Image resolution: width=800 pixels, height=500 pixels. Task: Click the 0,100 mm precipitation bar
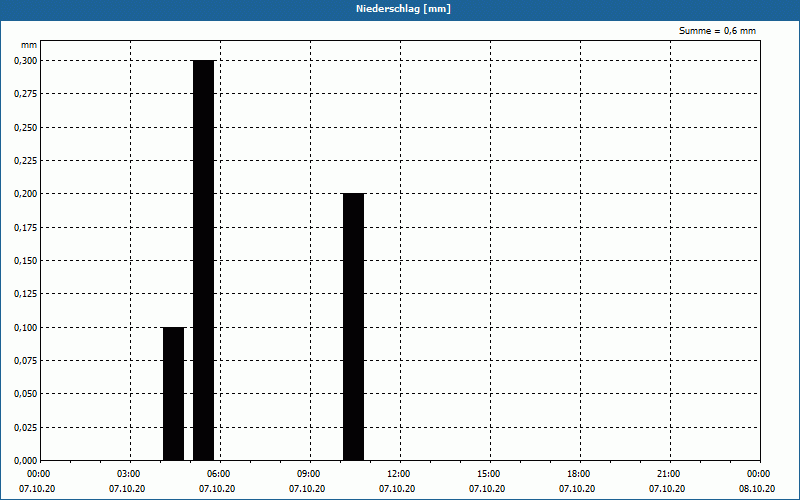coord(173,394)
